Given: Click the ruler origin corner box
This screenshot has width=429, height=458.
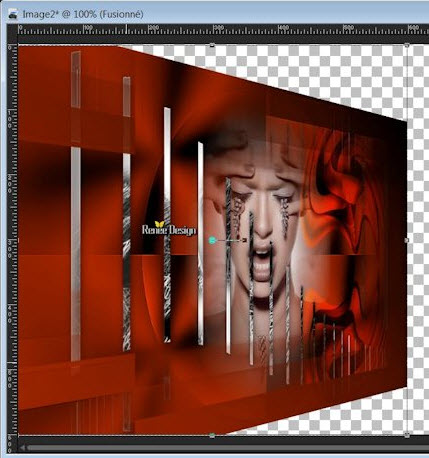Looking at the screenshot, I should (x=12, y=30).
